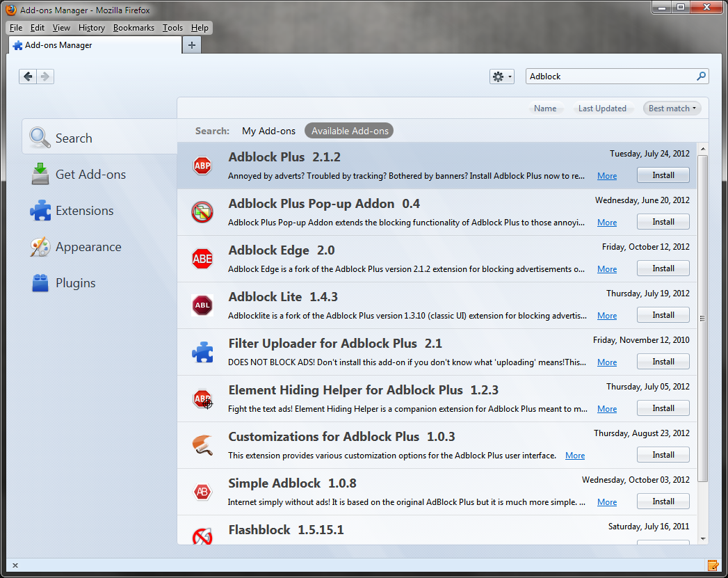Sort results by Last Updated
Image resolution: width=728 pixels, height=578 pixels.
(602, 109)
